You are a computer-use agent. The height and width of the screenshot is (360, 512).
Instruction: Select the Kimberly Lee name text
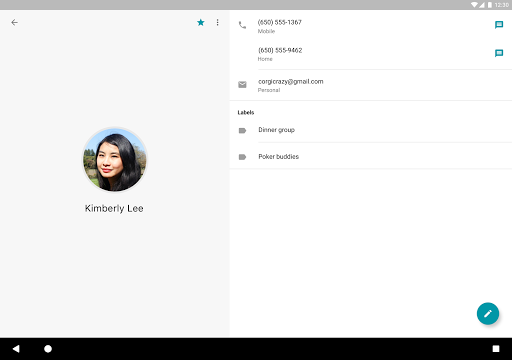pyautogui.click(x=114, y=208)
